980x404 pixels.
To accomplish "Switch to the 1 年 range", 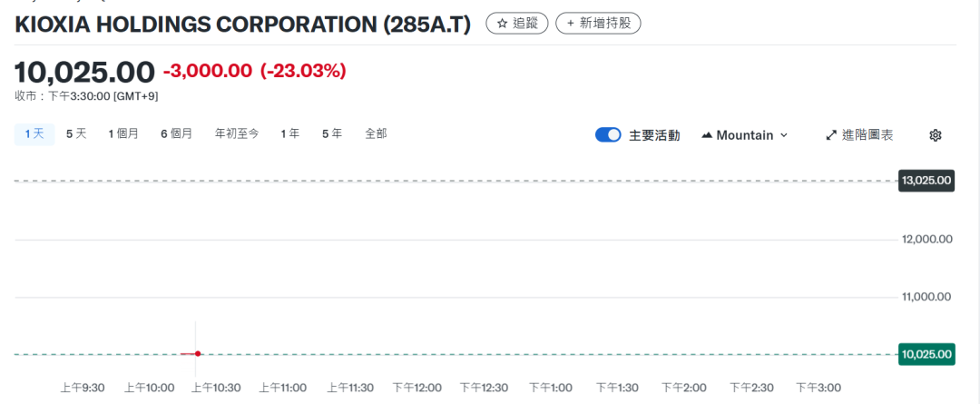I will pyautogui.click(x=290, y=134).
